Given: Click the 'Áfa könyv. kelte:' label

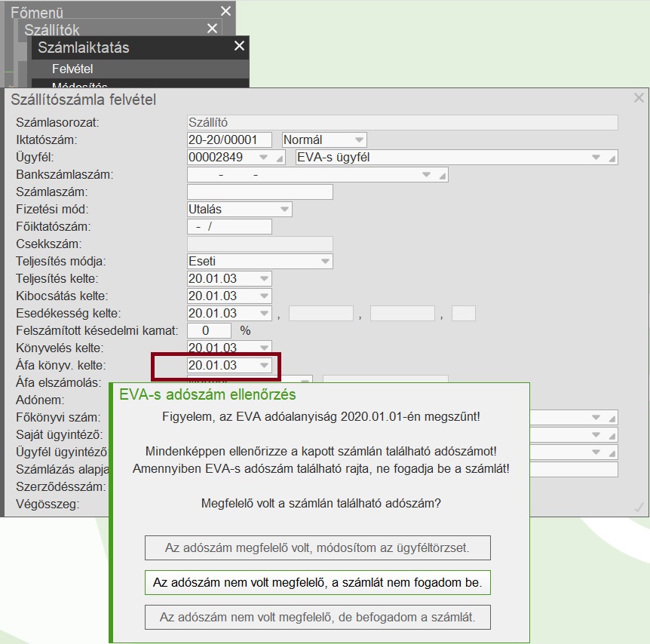Looking at the screenshot, I should (61, 365).
